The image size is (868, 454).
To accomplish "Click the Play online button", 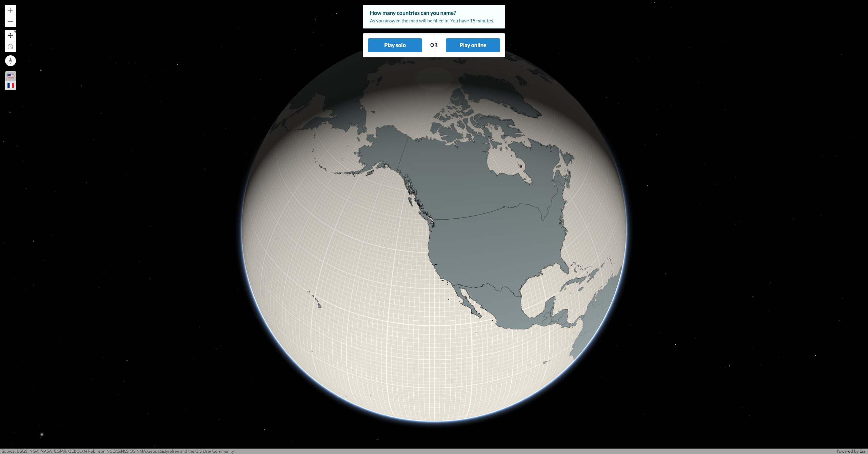I will click(472, 45).
